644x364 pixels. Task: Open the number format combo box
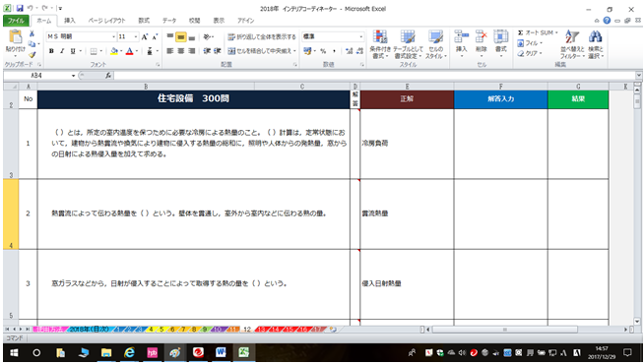pyautogui.click(x=333, y=37)
